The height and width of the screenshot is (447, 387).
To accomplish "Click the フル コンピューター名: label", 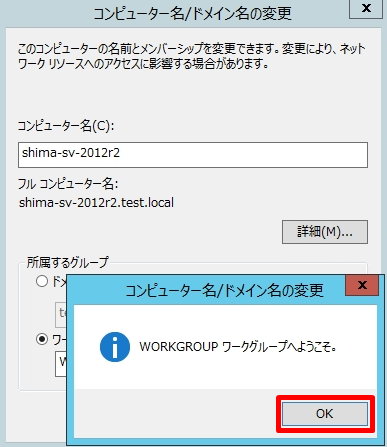I will tap(68, 184).
